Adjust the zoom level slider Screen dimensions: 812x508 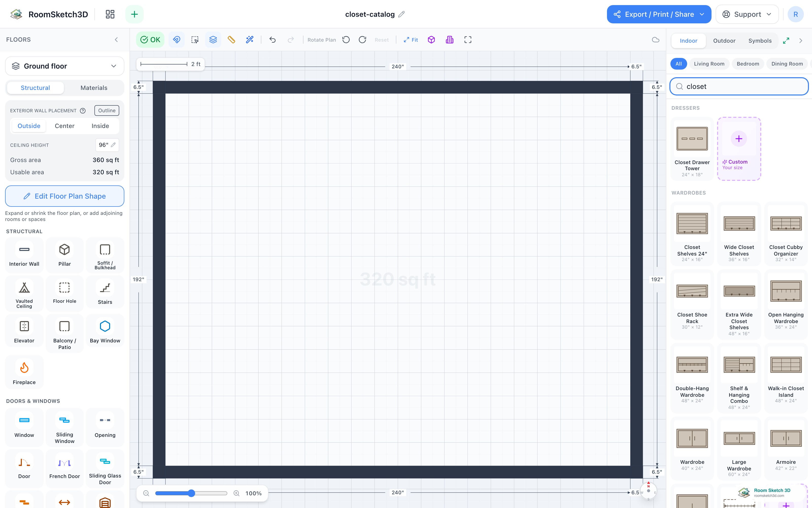pyautogui.click(x=191, y=493)
